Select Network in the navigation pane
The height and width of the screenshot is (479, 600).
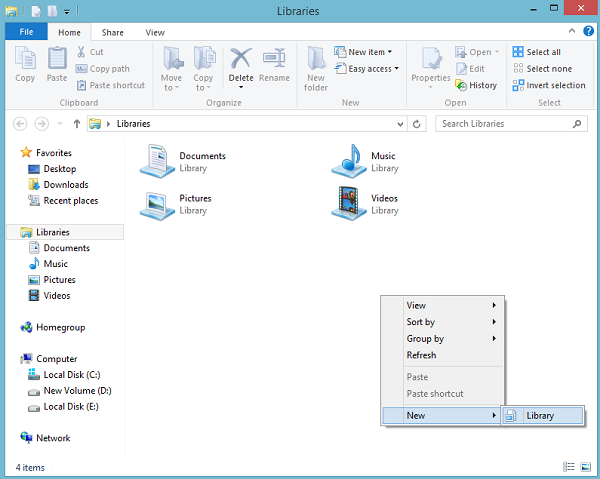point(46,438)
